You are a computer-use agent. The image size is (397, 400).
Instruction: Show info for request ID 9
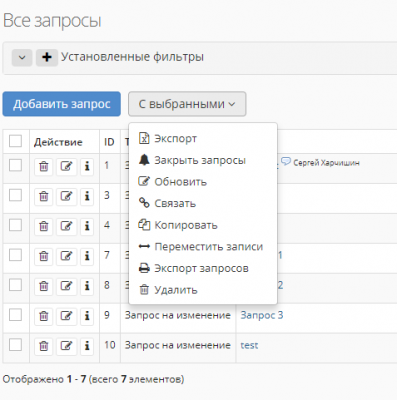(87, 316)
